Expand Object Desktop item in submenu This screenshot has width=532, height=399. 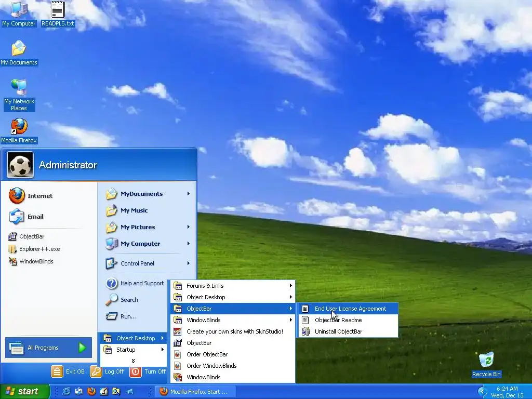click(x=233, y=297)
